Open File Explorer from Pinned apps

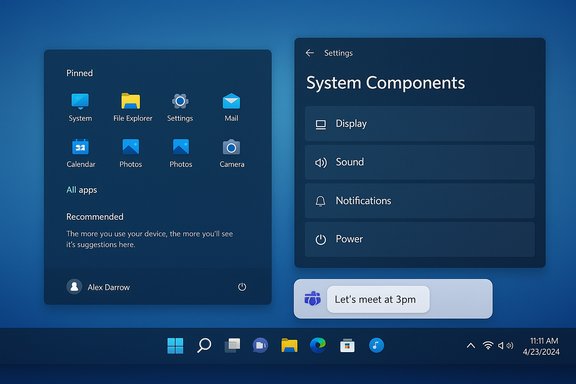[132, 107]
